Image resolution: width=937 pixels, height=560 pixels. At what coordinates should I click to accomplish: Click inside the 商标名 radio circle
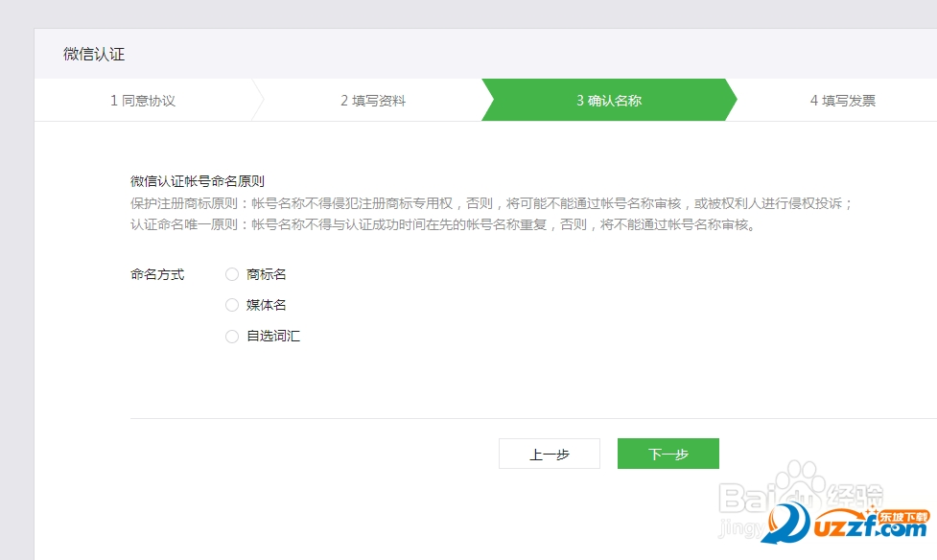[231, 273]
